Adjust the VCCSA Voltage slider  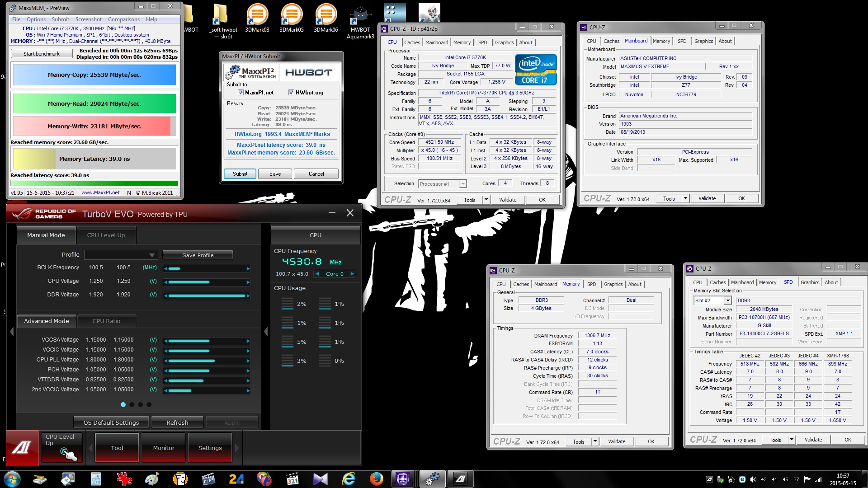click(x=207, y=341)
